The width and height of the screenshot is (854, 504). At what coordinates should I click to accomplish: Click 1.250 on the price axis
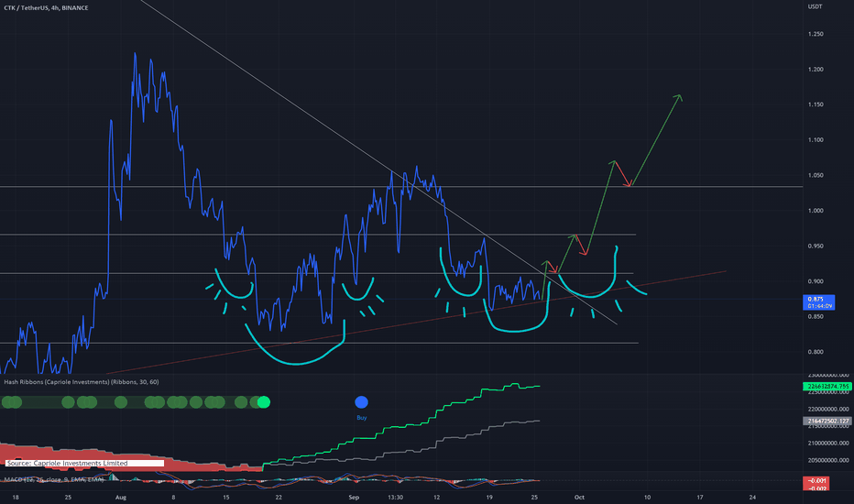[x=816, y=34]
